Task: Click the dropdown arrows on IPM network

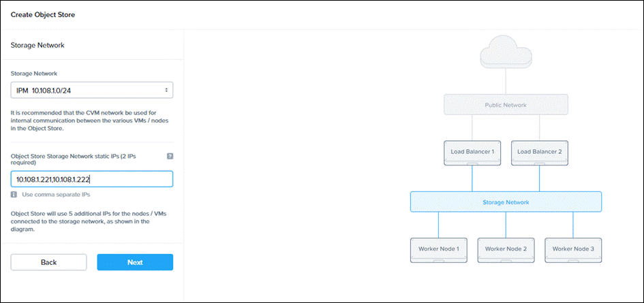Action: click(x=166, y=91)
